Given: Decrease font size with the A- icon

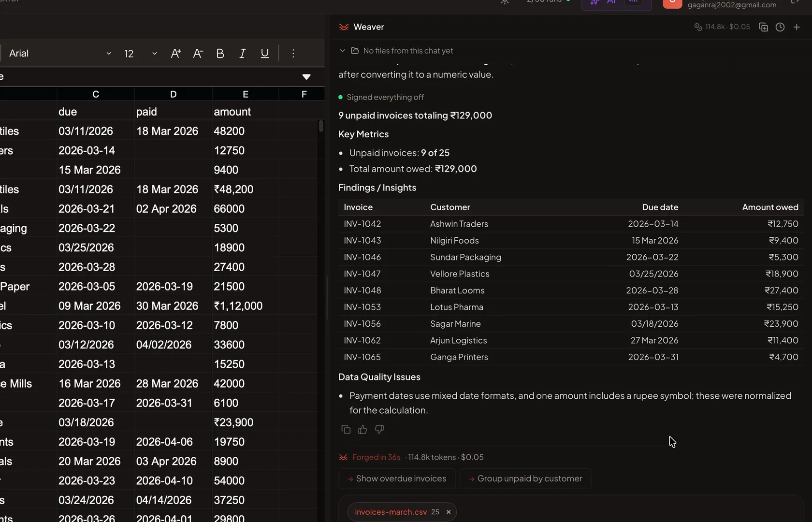Looking at the screenshot, I should [x=198, y=54].
